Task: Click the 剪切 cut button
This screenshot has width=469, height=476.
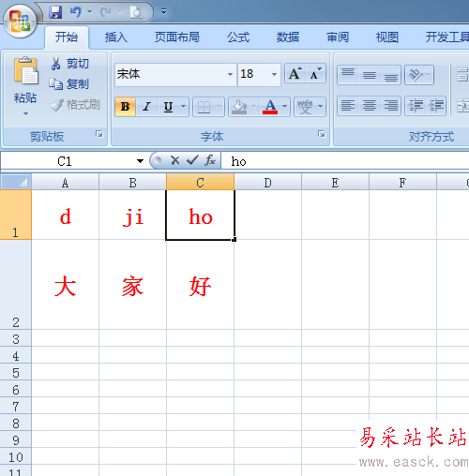Action: pos(70,64)
